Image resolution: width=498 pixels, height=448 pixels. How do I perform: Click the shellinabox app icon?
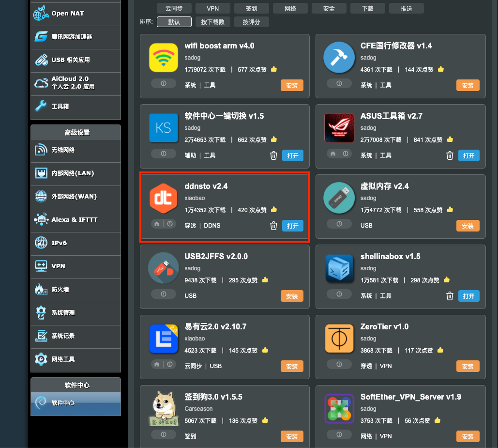point(339,268)
